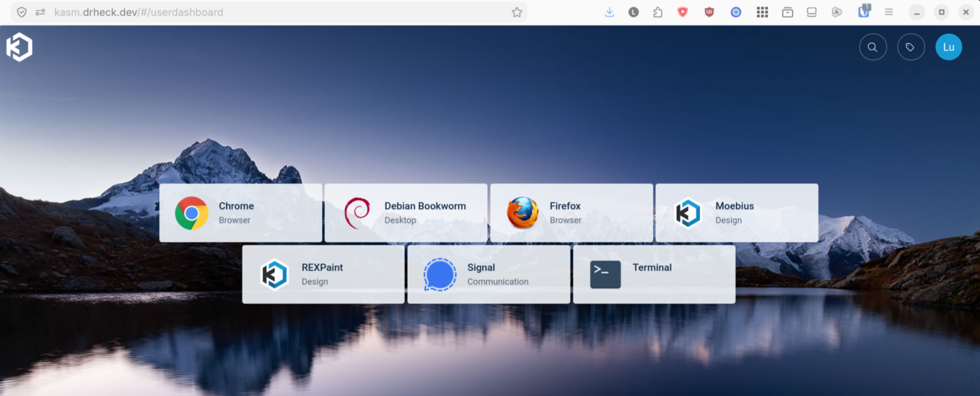Launch the Terminal workspace
This screenshot has width=980, height=396.
click(x=654, y=274)
